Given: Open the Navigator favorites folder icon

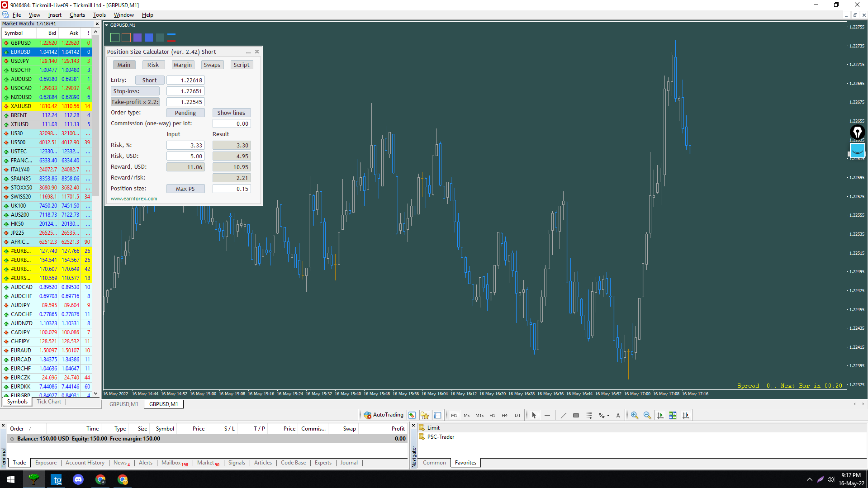Looking at the screenshot, I should pyautogui.click(x=424, y=415).
